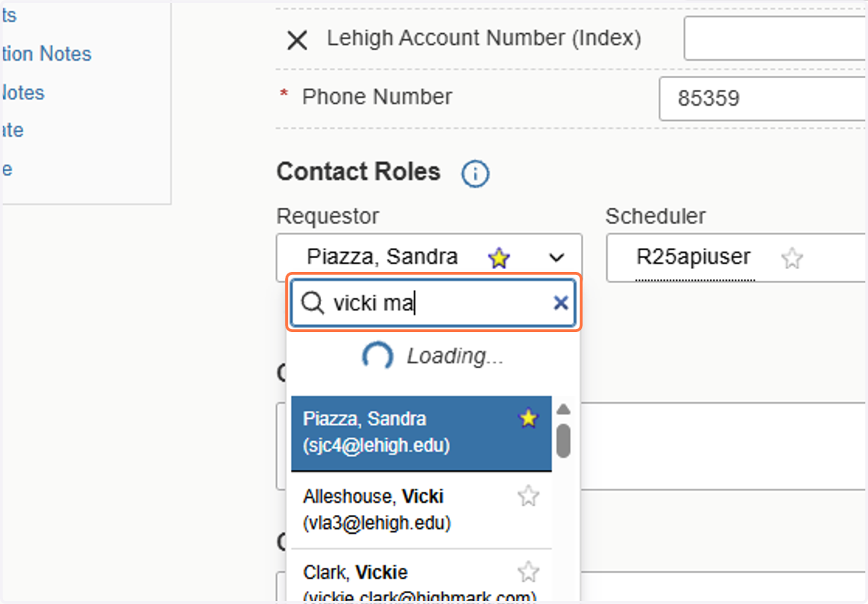
Task: Toggle favorite star on Requestor Piazza, Sandra
Action: point(498,258)
